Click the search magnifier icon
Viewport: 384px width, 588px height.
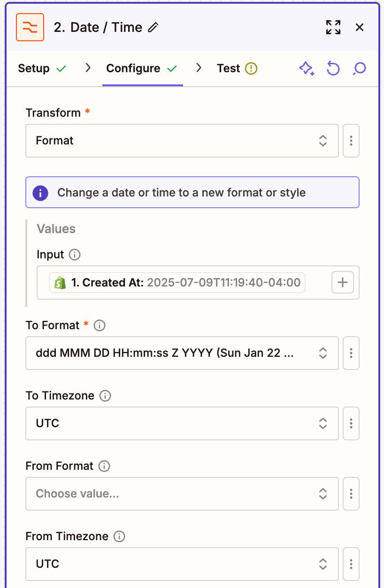[359, 69]
